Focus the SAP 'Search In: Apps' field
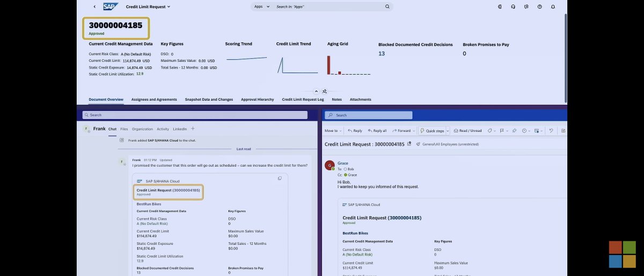The image size is (644, 276). [328, 6]
